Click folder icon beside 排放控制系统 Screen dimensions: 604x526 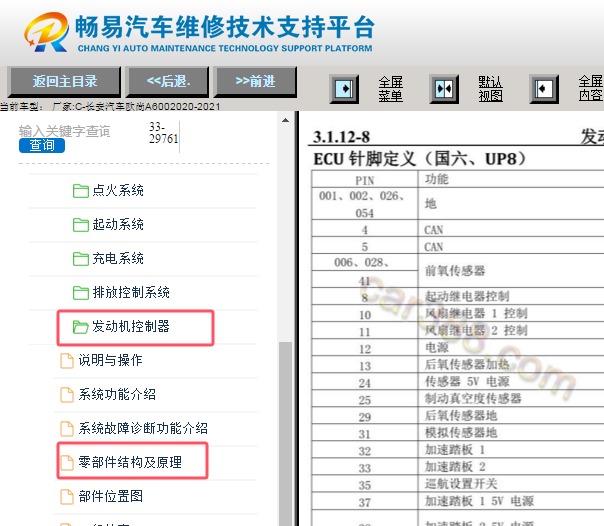pos(81,293)
